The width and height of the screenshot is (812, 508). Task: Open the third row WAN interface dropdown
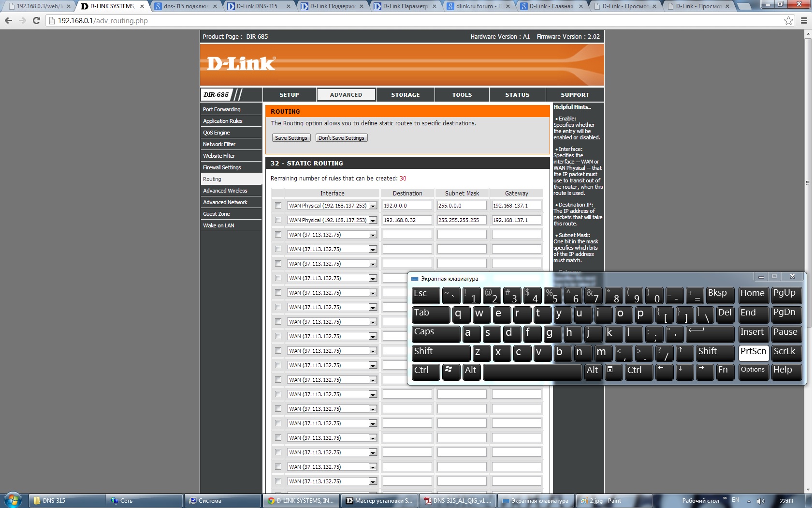373,235
